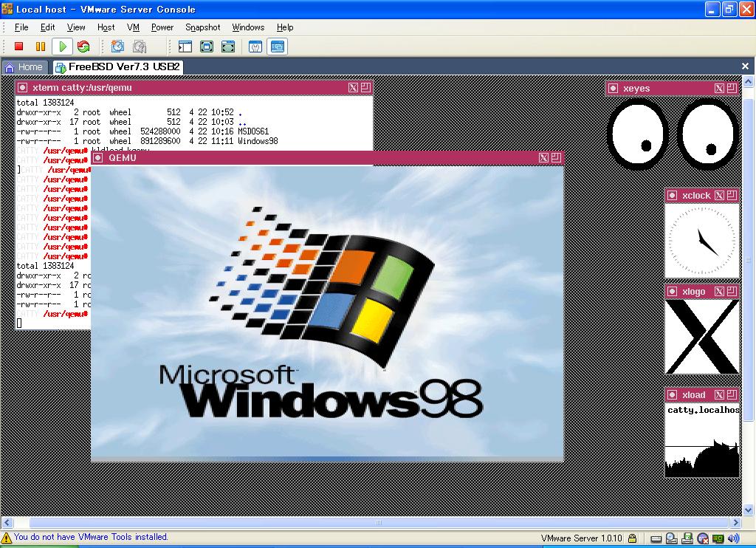Image resolution: width=756 pixels, height=548 pixels.
Task: Click the VMware Tools warning triangle icon
Action: [x=6, y=538]
